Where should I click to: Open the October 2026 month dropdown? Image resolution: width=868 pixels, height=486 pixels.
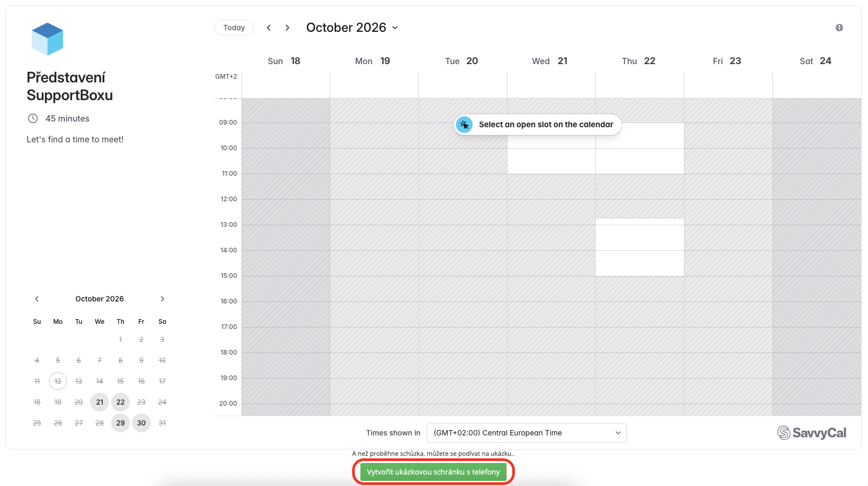click(x=352, y=28)
